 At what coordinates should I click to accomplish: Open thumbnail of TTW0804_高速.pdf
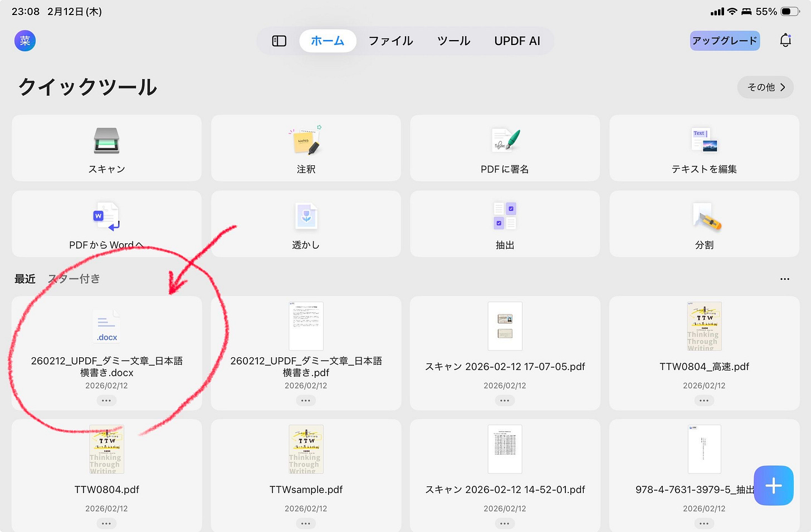pos(704,326)
